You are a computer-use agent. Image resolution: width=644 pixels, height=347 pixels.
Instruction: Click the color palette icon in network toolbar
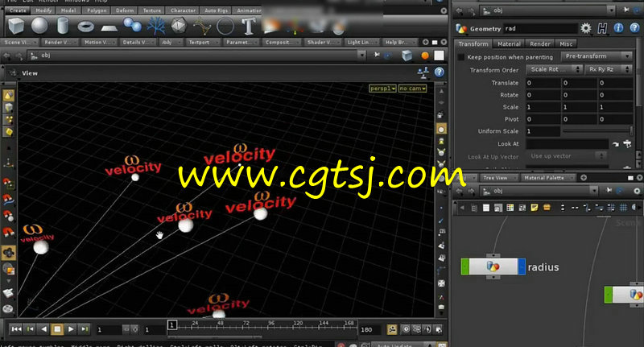(510, 208)
